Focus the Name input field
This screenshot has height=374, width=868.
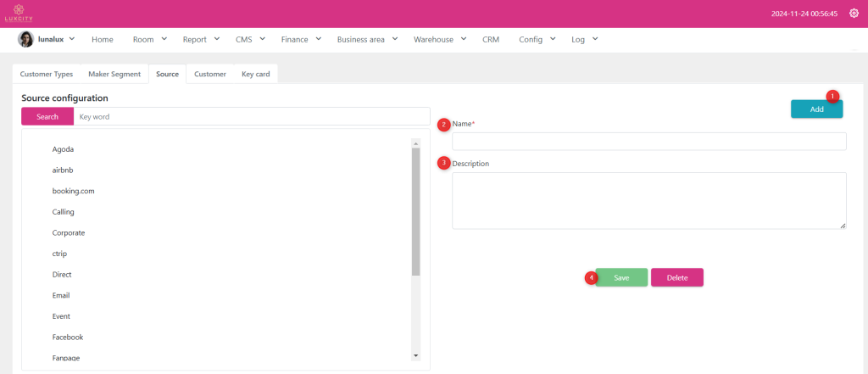[x=648, y=142]
